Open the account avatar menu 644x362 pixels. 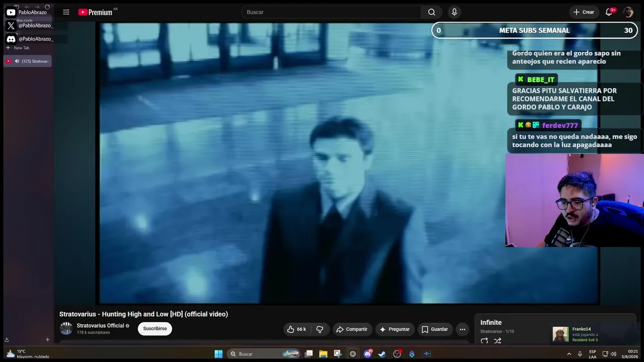[x=628, y=12]
